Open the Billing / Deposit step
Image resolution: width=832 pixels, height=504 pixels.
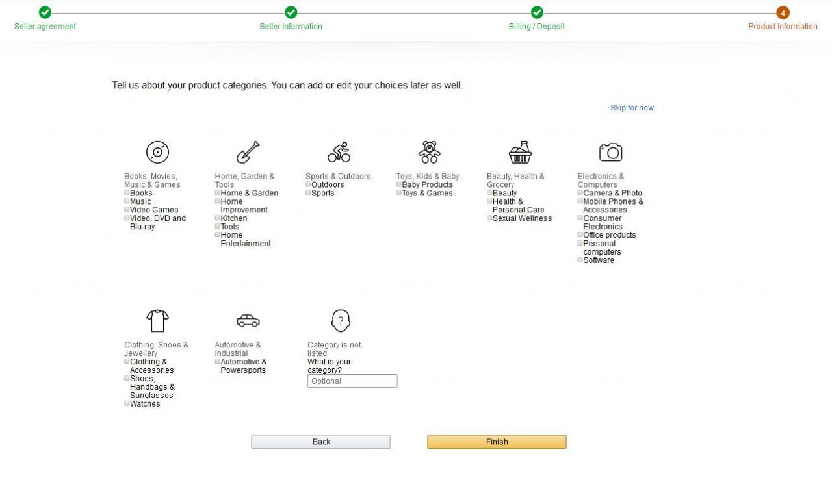536,26
